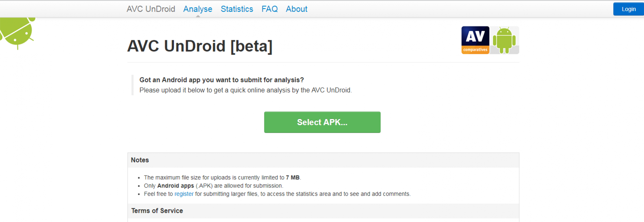This screenshot has width=644, height=222.
Task: Click the Notes panel header
Action: 323,160
